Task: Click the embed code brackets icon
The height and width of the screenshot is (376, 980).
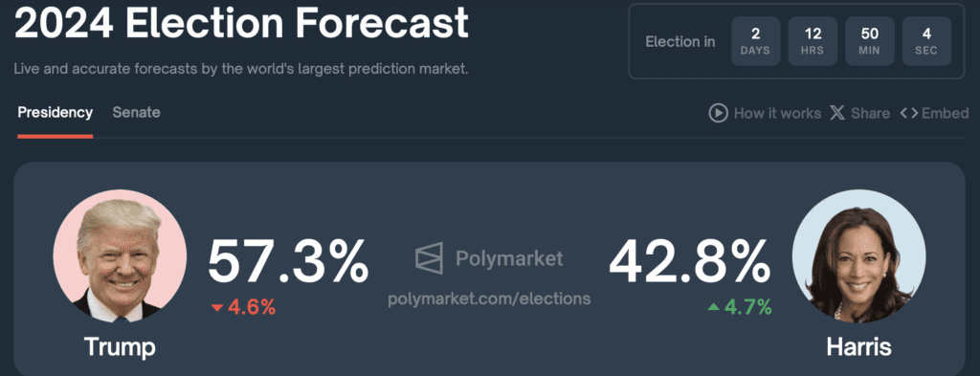Action: pos(909,113)
